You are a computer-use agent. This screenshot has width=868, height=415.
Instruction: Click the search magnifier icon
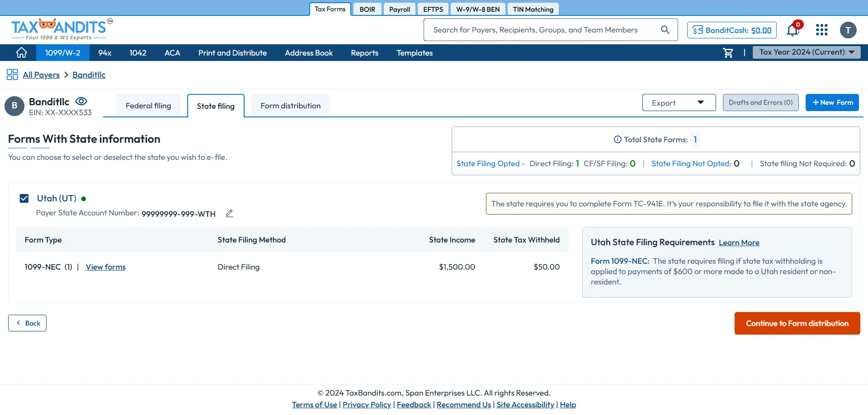tap(665, 30)
